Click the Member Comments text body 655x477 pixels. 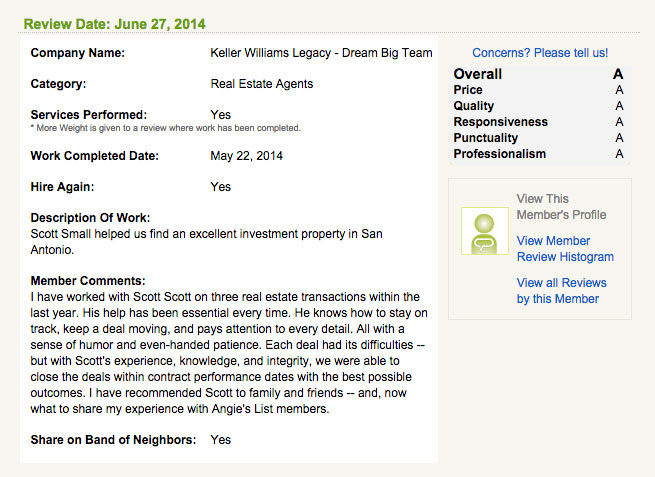coord(228,353)
